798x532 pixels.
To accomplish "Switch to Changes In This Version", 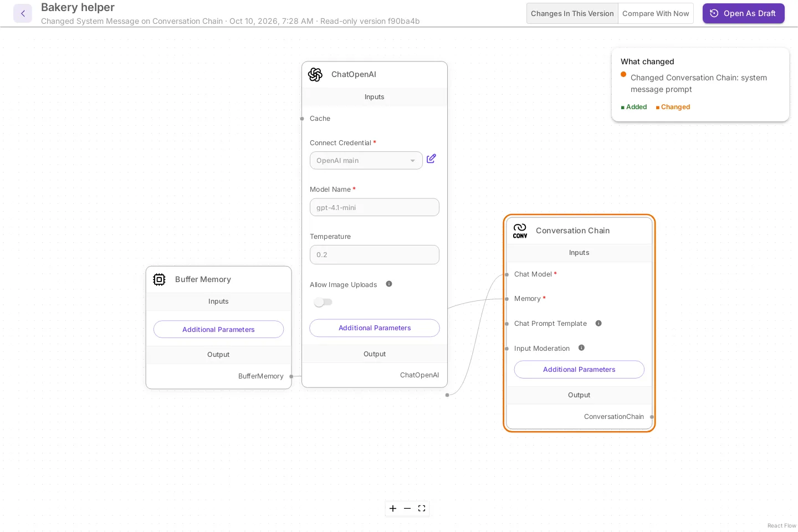I will (572, 13).
